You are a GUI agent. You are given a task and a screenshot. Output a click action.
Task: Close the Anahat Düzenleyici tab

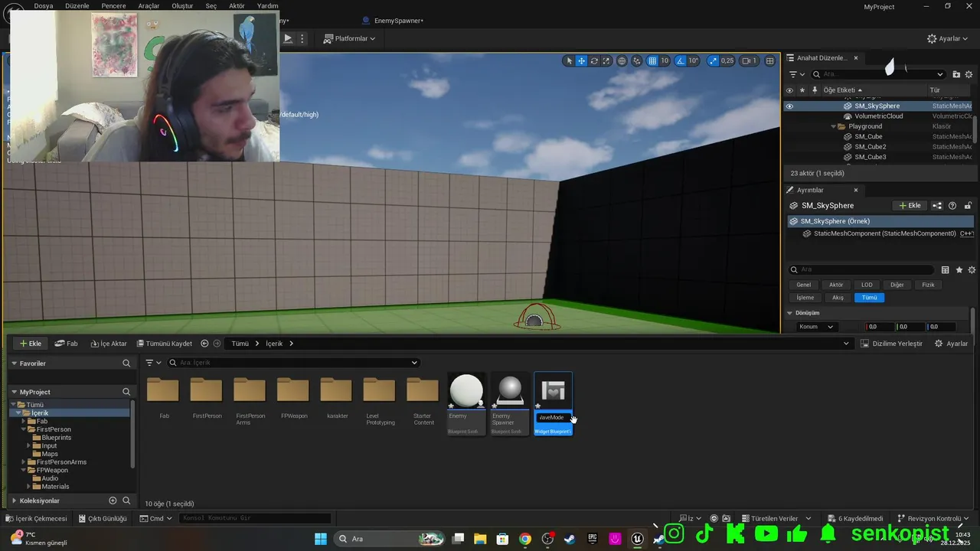856,58
